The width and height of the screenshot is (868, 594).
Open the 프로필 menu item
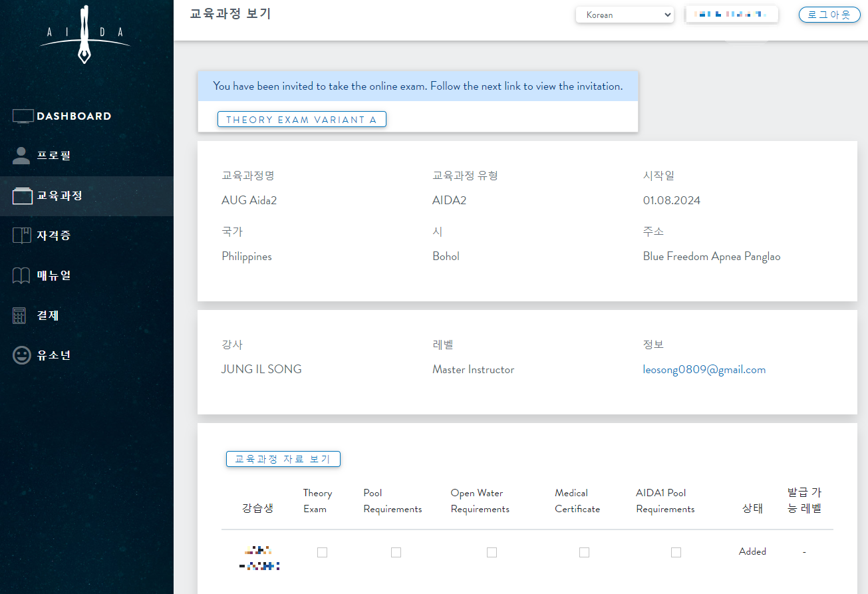click(x=86, y=156)
